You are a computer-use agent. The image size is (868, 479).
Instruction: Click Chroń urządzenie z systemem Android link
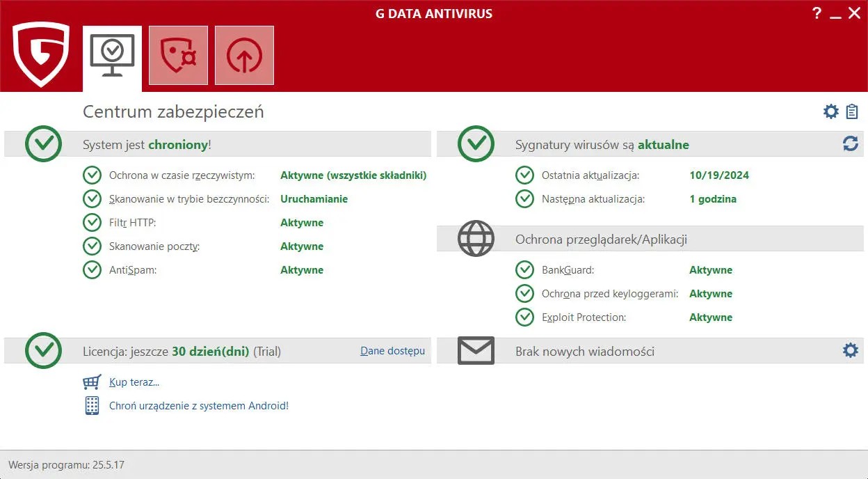(198, 406)
